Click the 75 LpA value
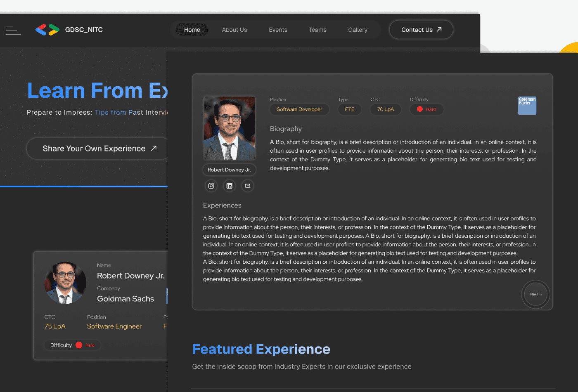The height and width of the screenshot is (392, 578). pos(55,326)
